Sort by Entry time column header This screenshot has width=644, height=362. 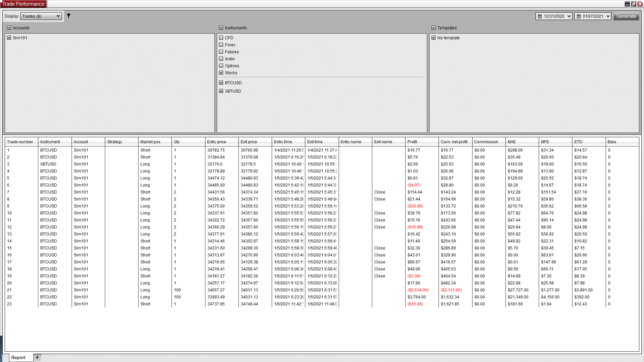pos(288,142)
